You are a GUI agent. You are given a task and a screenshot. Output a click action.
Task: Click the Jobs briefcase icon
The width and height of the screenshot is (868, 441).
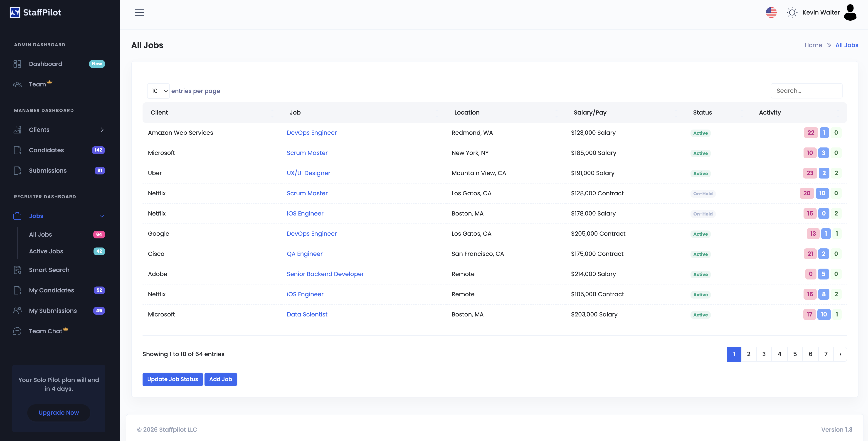[17, 216]
